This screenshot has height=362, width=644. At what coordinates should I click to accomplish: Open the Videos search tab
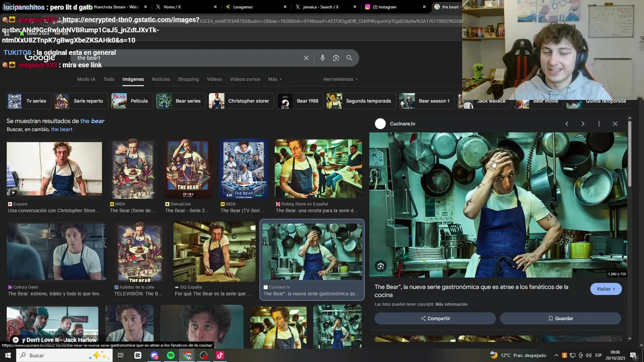[x=214, y=79]
